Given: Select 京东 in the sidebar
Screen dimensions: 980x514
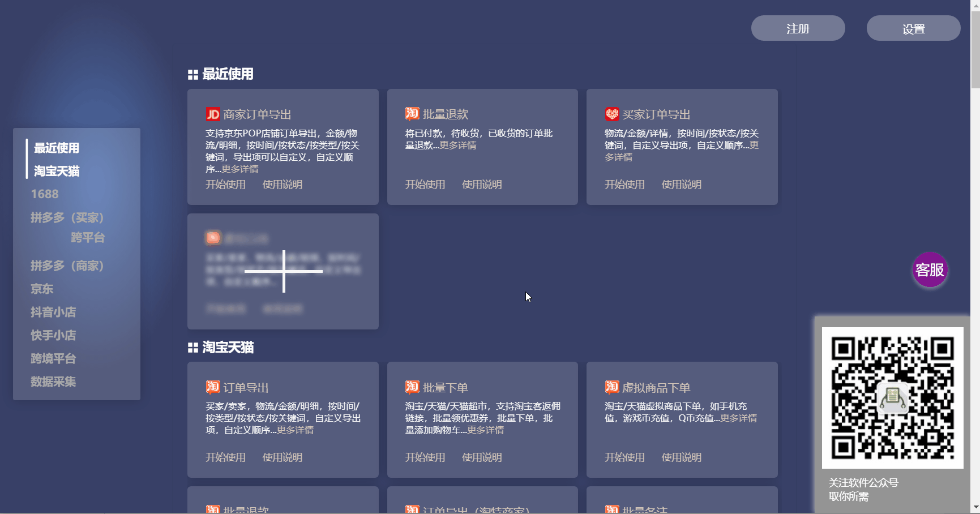Looking at the screenshot, I should point(42,289).
